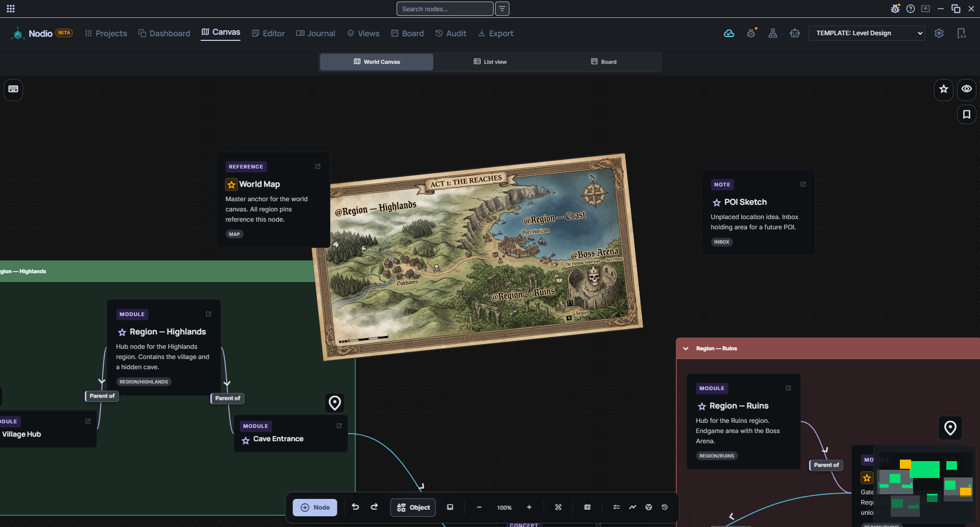The image size is (980, 527).
Task: Collapse the Region — Ruins group
Action: coord(685,349)
